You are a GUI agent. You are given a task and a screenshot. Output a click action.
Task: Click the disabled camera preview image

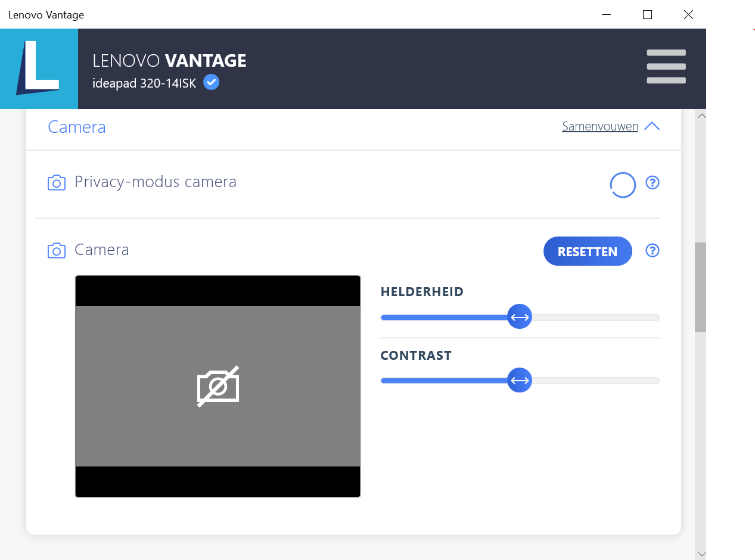tap(218, 386)
